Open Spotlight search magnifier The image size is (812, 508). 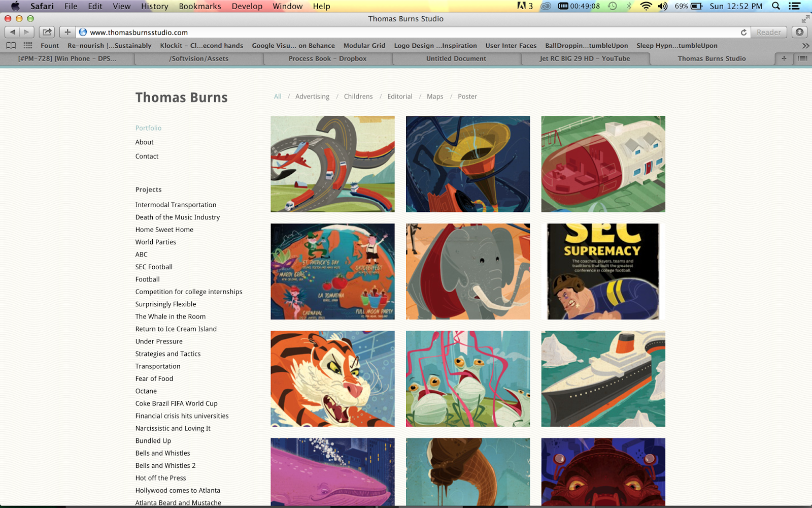point(776,6)
